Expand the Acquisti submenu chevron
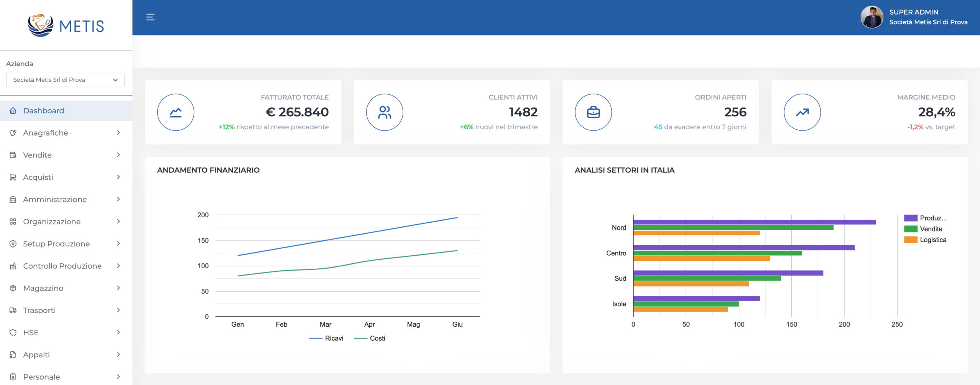The width and height of the screenshot is (980, 385). (118, 177)
